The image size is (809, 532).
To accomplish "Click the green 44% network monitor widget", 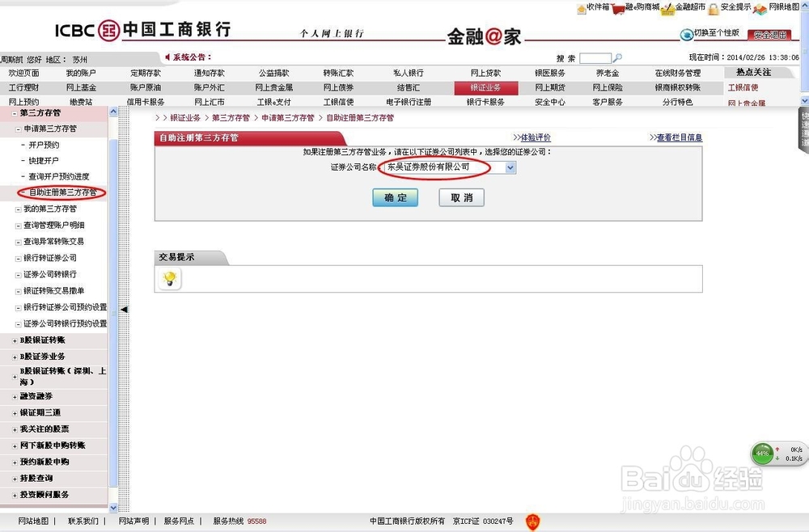I will (762, 454).
